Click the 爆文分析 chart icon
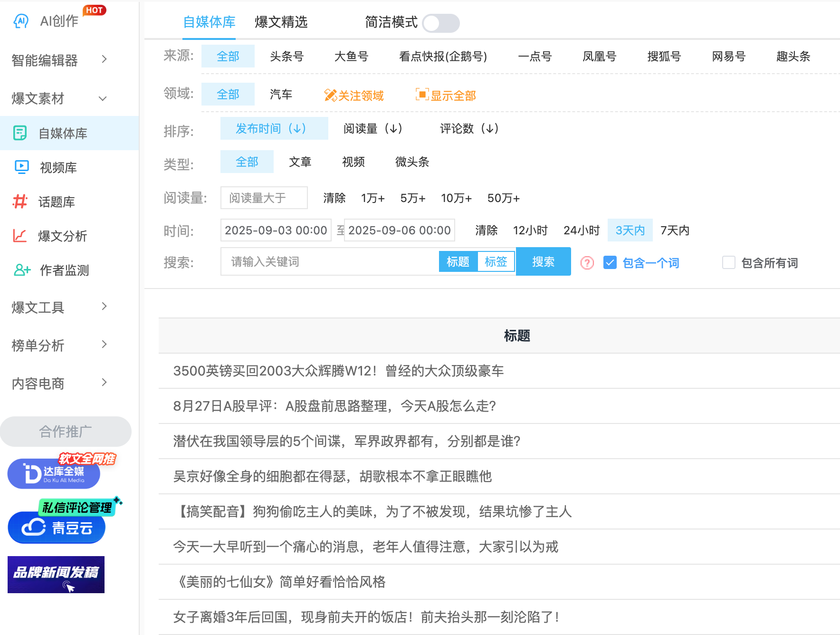 tap(20, 236)
